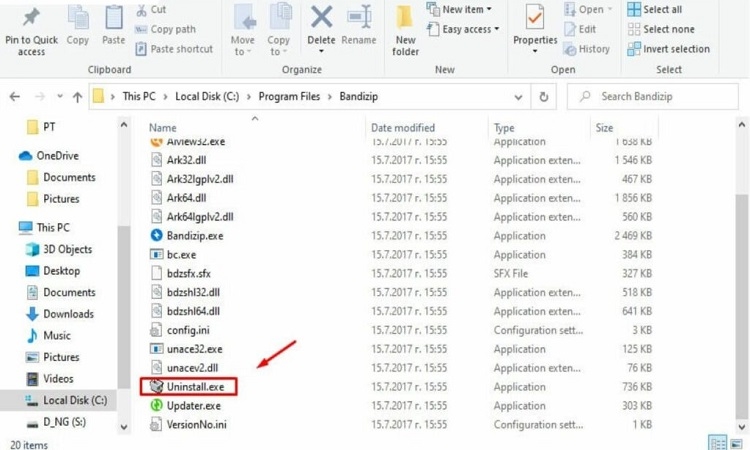
Task: Open Videos in navigation pane
Action: click(49, 379)
